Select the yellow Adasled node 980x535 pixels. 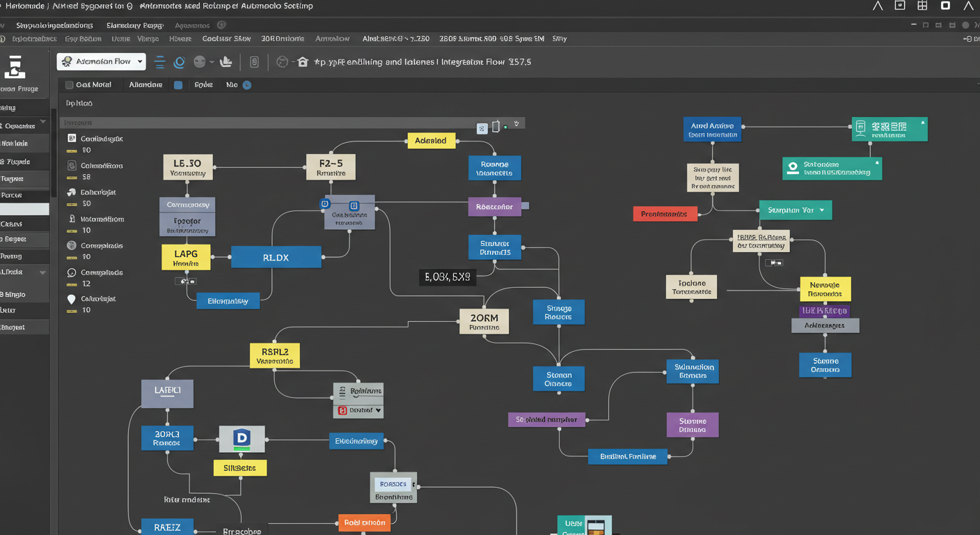tap(431, 141)
